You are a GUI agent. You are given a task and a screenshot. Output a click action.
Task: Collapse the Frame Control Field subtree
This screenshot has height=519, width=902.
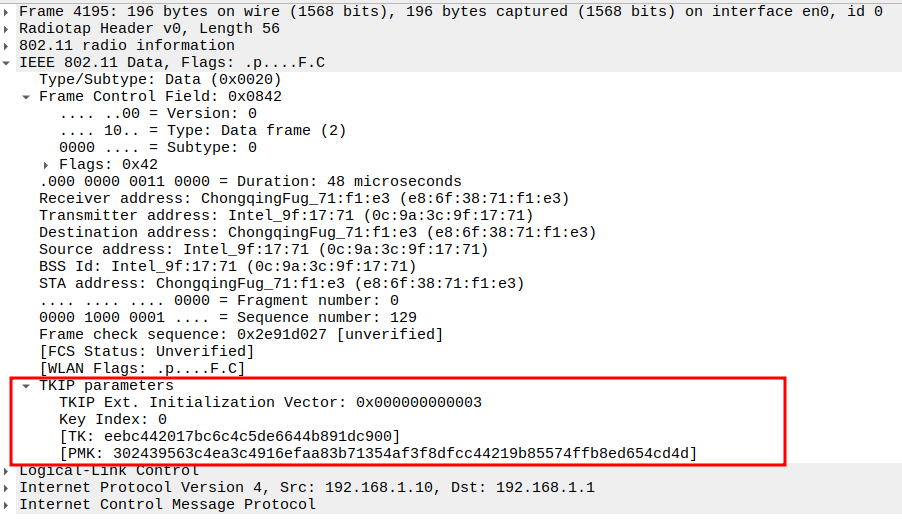tap(26, 97)
